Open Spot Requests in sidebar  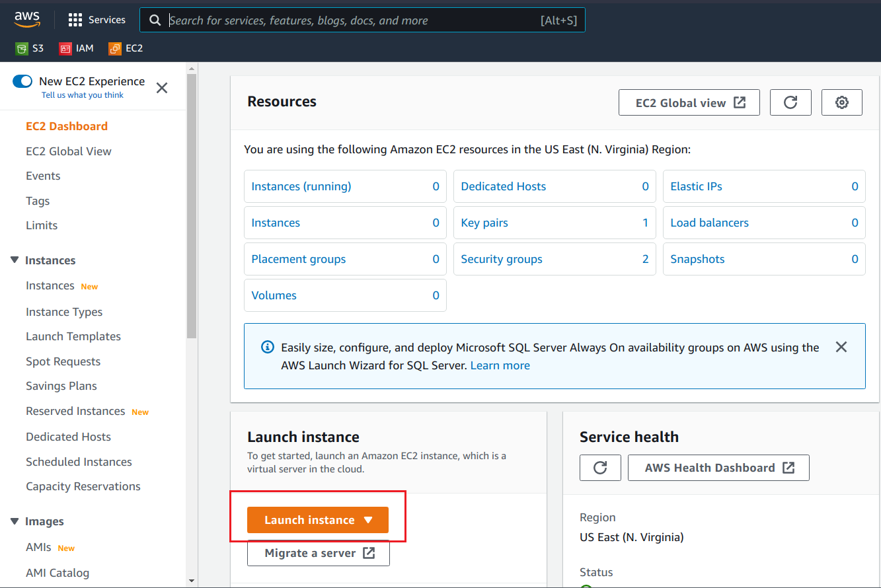63,361
